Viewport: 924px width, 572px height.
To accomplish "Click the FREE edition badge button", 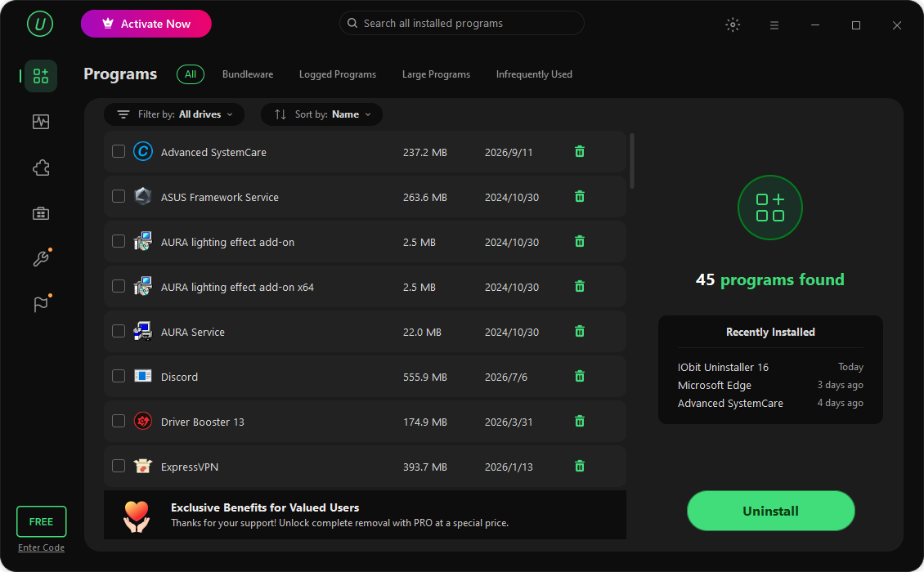I will tap(41, 521).
